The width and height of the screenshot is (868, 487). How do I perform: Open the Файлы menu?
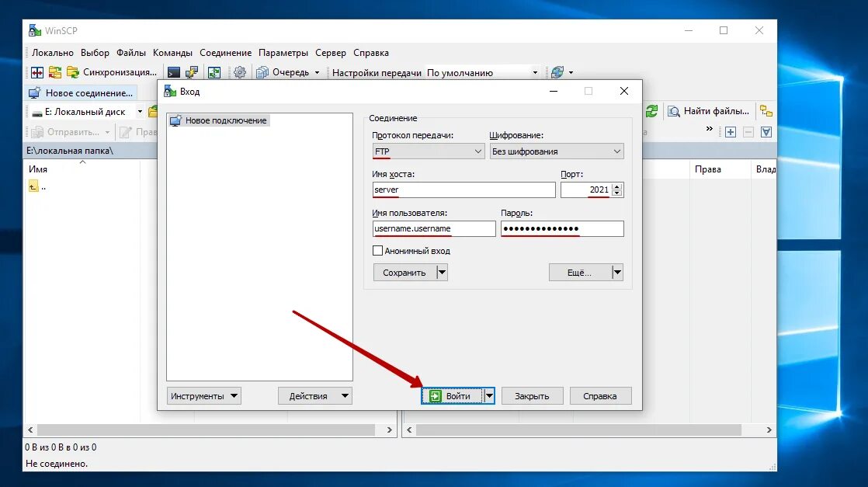pyautogui.click(x=131, y=53)
